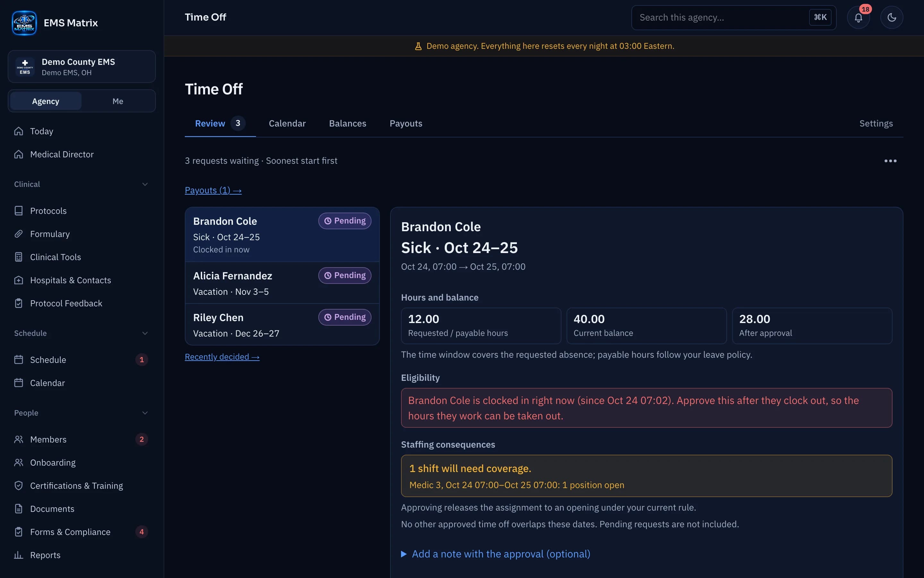Collapse the Schedule section
Image resolution: width=924 pixels, height=578 pixels.
(81, 333)
